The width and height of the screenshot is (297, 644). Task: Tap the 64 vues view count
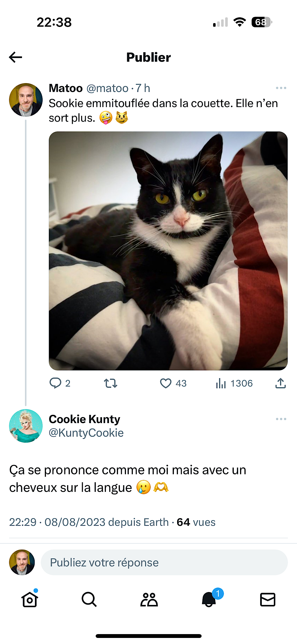point(196,522)
